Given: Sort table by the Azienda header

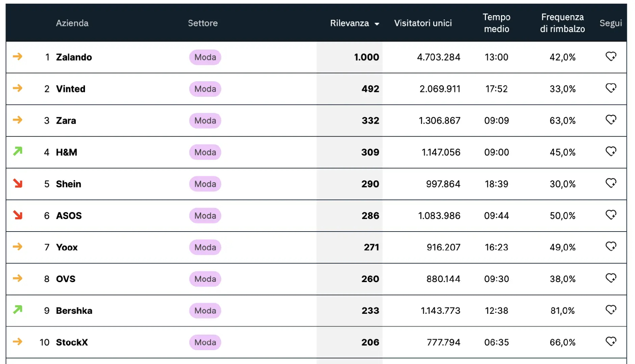Looking at the screenshot, I should coord(72,23).
